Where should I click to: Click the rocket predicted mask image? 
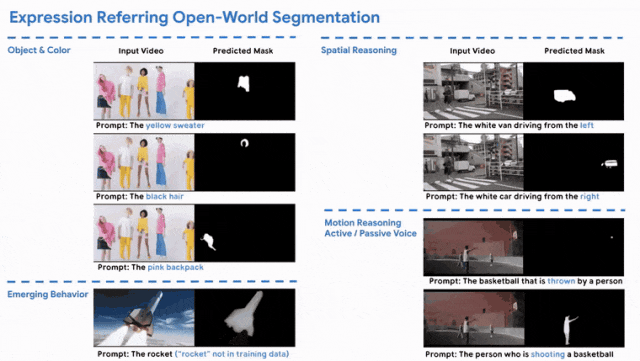[245, 318]
